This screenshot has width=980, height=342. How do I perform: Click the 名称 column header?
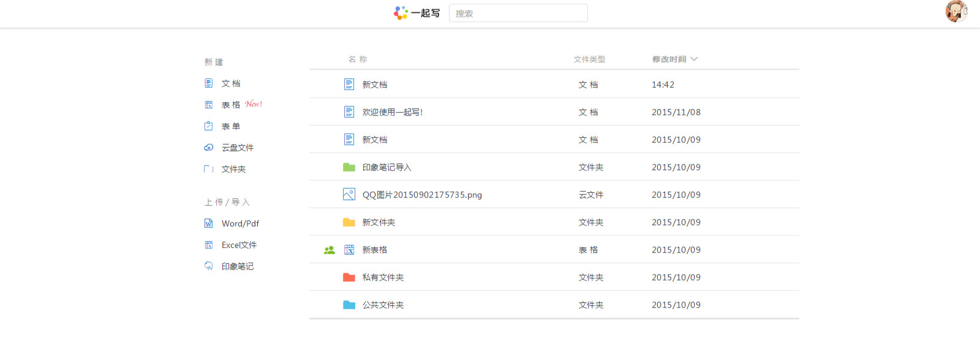point(358,59)
